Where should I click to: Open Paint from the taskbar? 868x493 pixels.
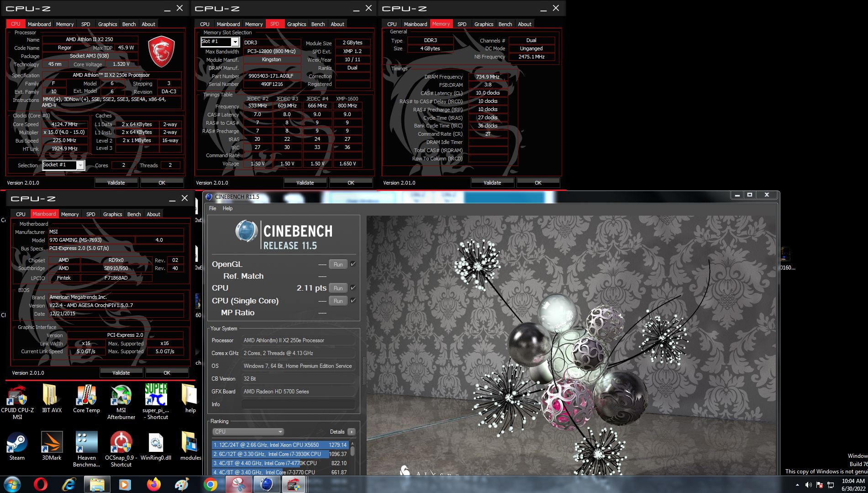click(182, 484)
